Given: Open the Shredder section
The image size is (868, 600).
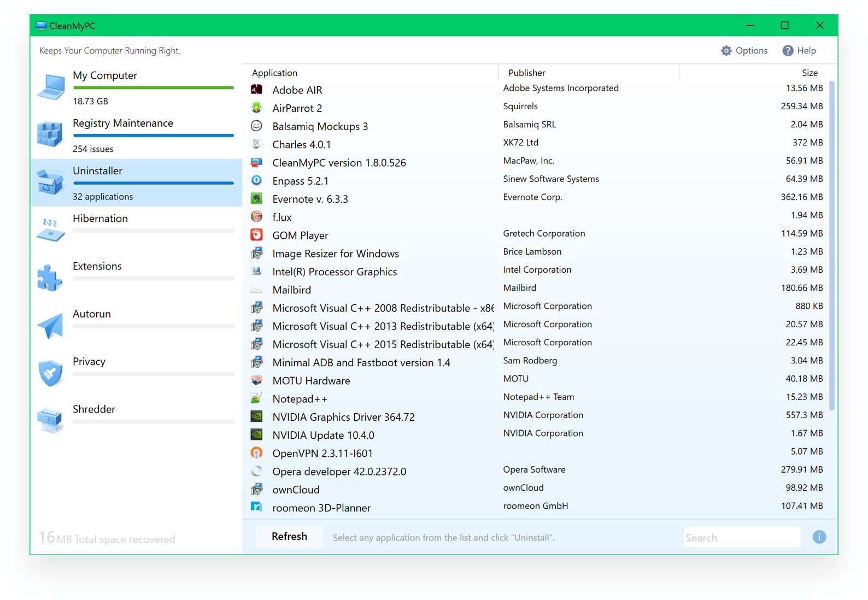Looking at the screenshot, I should (x=136, y=420).
